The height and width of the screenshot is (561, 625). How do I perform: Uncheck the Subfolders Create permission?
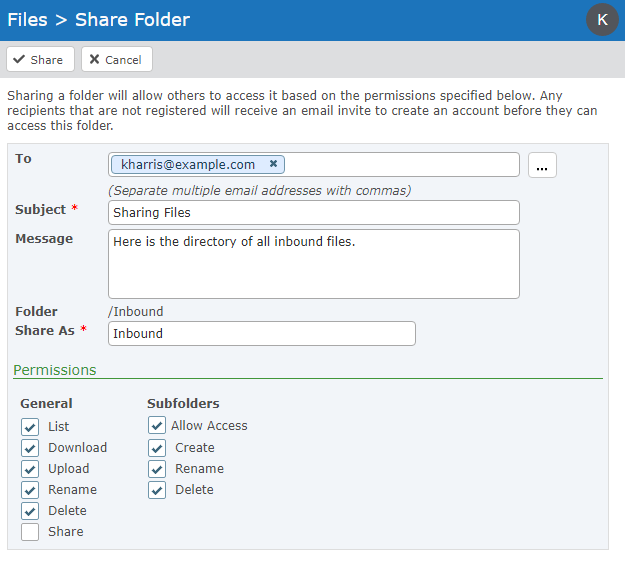[157, 448]
